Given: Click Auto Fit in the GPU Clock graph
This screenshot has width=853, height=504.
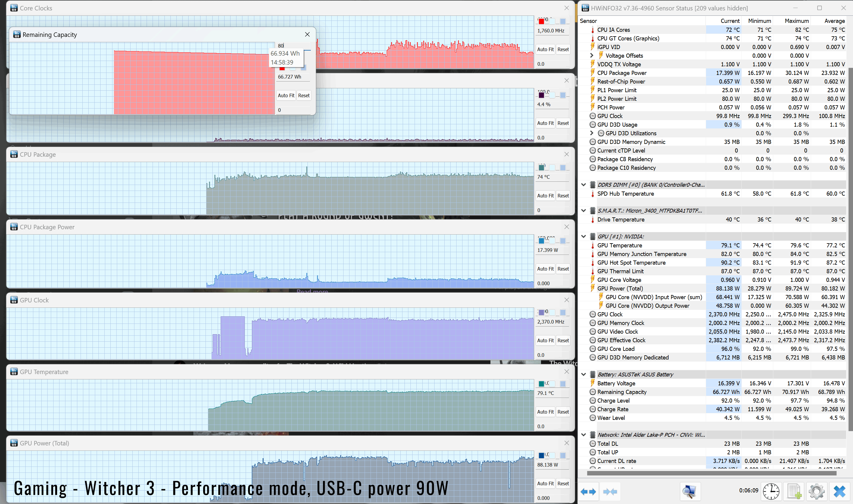Looking at the screenshot, I should click(x=545, y=340).
